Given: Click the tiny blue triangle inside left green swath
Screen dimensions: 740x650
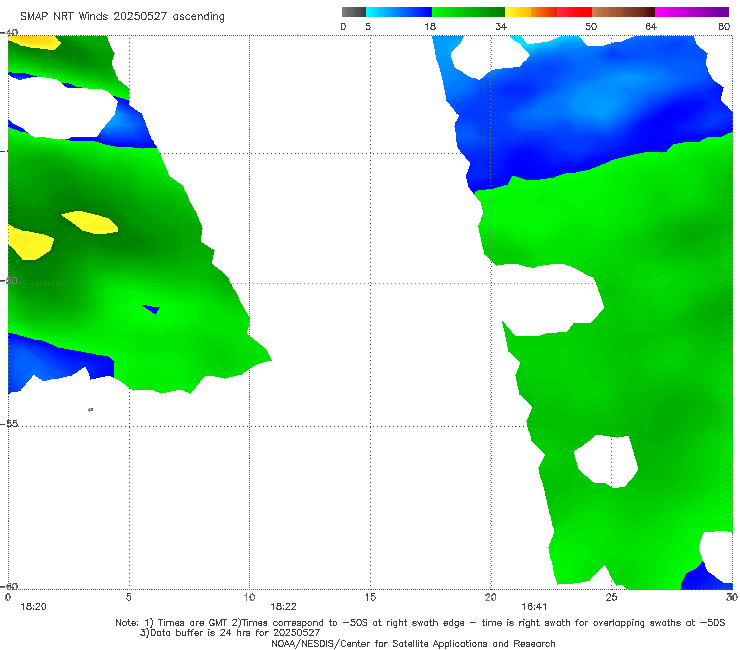Looking at the screenshot, I should (152, 309).
